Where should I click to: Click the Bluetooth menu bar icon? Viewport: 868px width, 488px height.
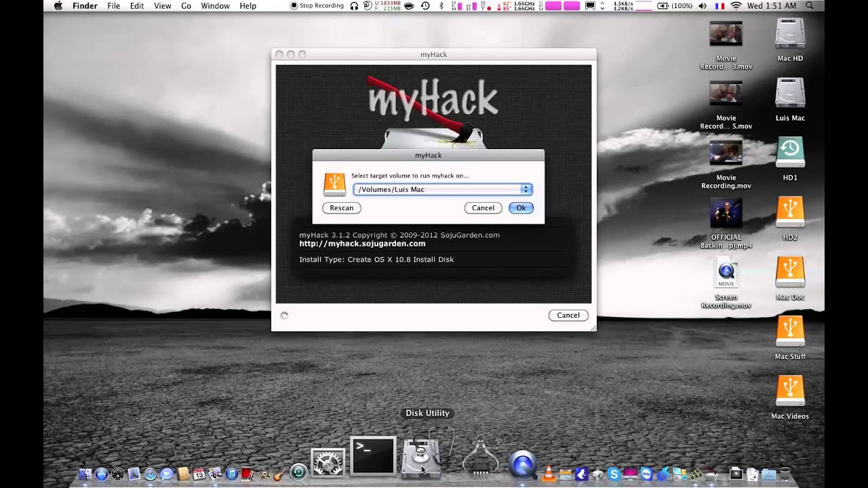click(442, 5)
